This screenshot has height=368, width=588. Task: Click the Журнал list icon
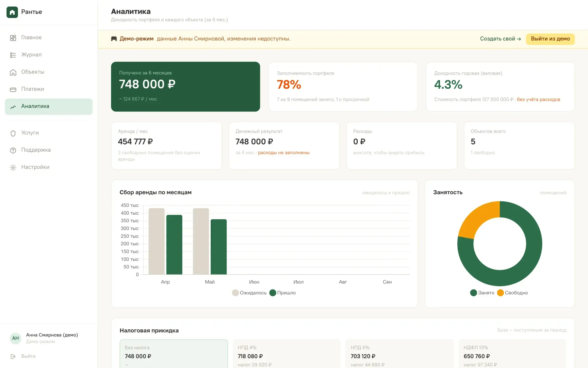click(x=13, y=55)
